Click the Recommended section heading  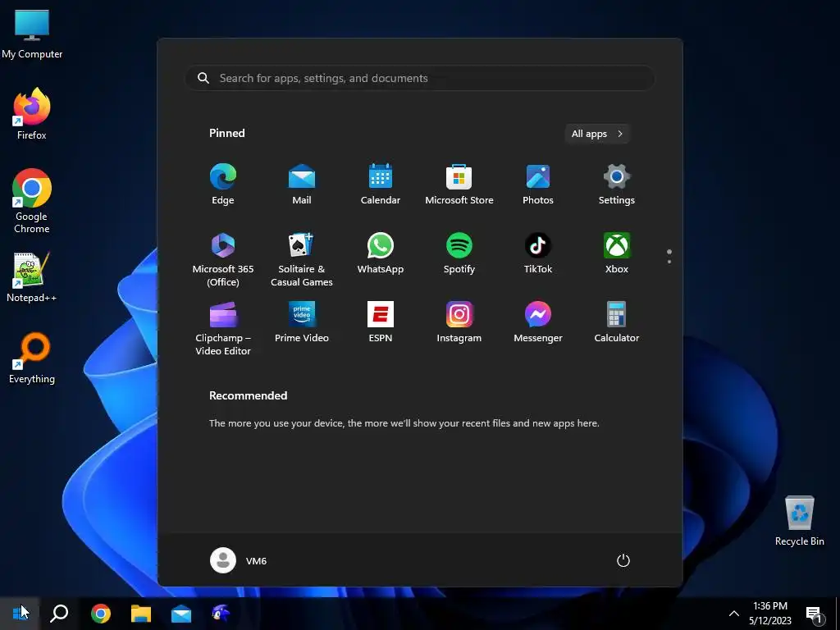tap(248, 395)
